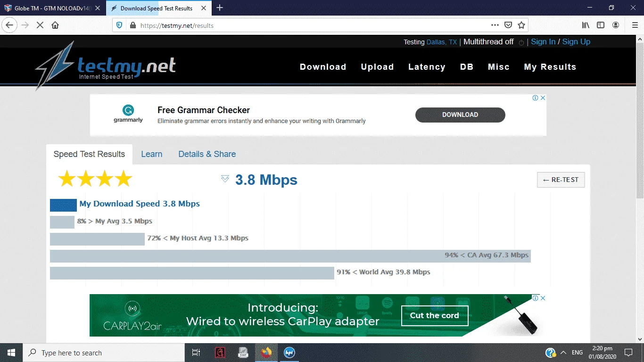
Task: Open the My Results menu item
Action: click(x=550, y=67)
